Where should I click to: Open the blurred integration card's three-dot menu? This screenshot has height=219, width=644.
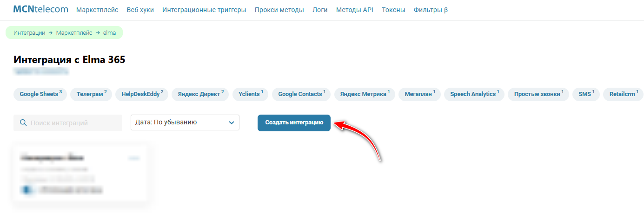pyautogui.click(x=134, y=158)
